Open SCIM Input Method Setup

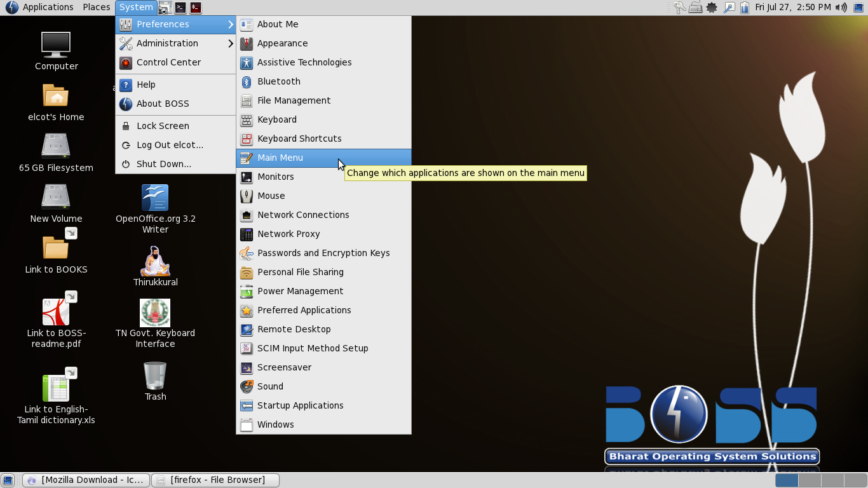(x=323, y=348)
